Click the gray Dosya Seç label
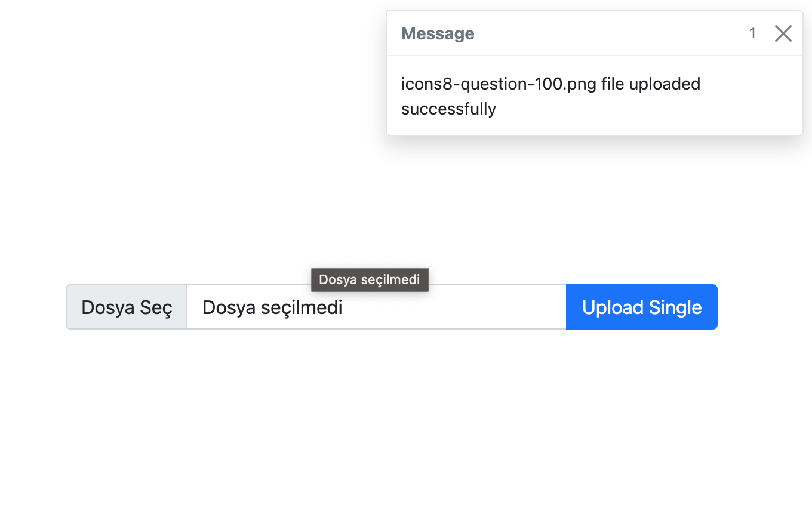This screenshot has height=511, width=812. (127, 307)
